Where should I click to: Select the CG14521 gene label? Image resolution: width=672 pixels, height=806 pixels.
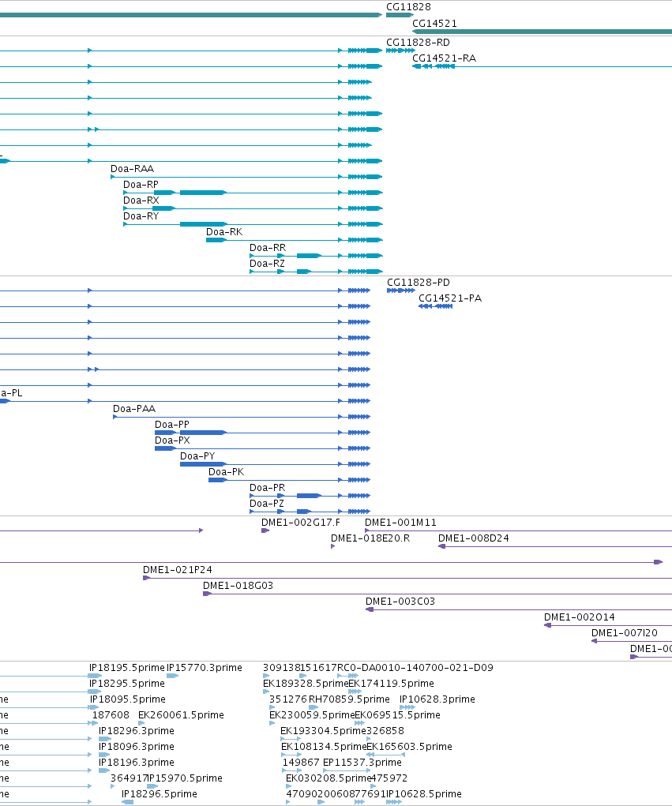434,23
